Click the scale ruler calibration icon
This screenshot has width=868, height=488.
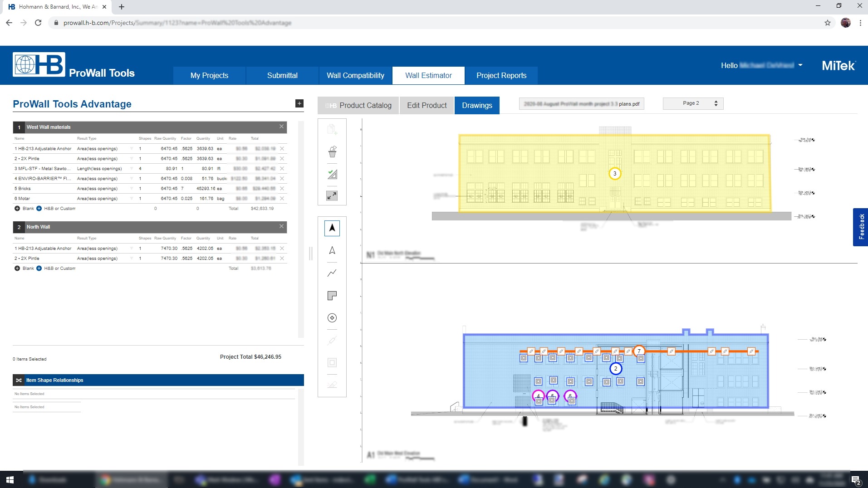332,174
